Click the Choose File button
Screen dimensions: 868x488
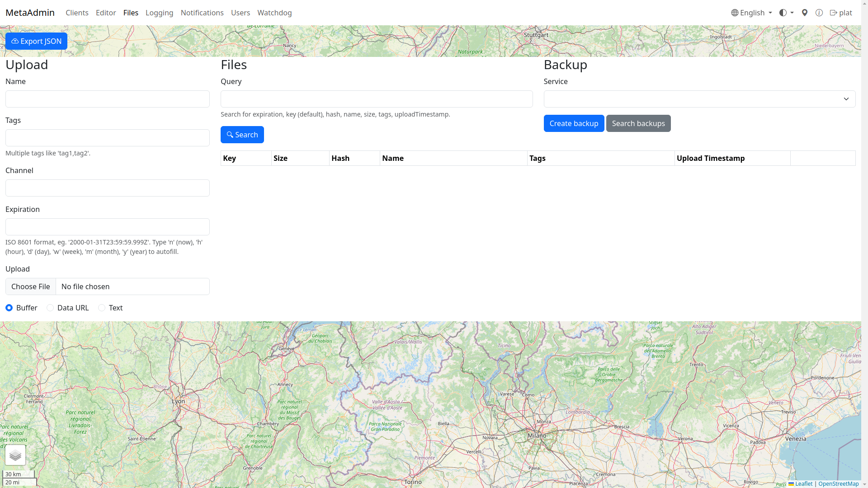tap(31, 286)
